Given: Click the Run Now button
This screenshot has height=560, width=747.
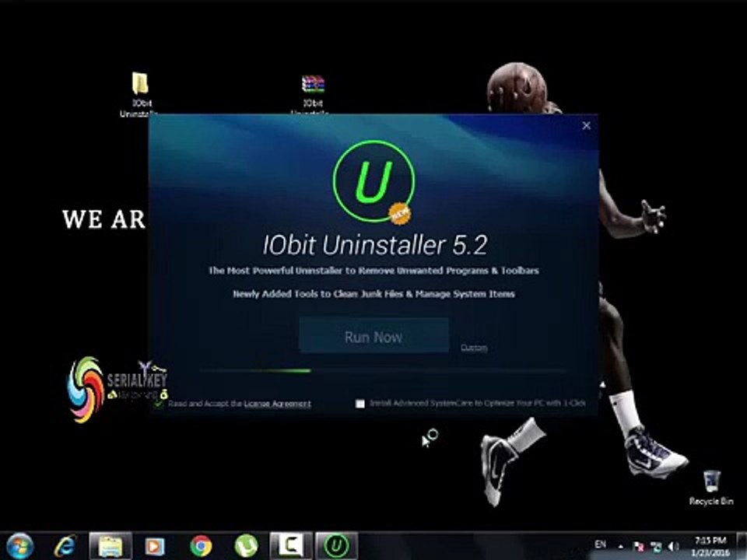Looking at the screenshot, I should [x=373, y=336].
